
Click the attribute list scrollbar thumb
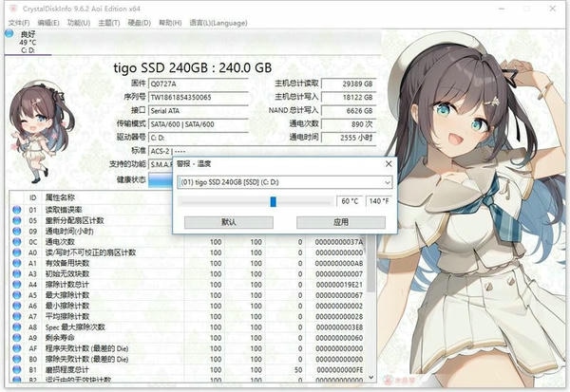click(x=370, y=264)
